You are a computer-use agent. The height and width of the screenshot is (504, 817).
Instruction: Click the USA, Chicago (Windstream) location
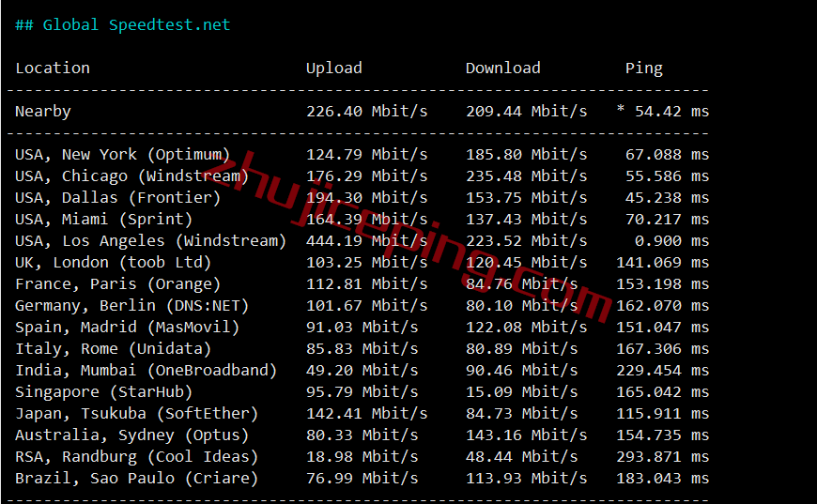[131, 176]
